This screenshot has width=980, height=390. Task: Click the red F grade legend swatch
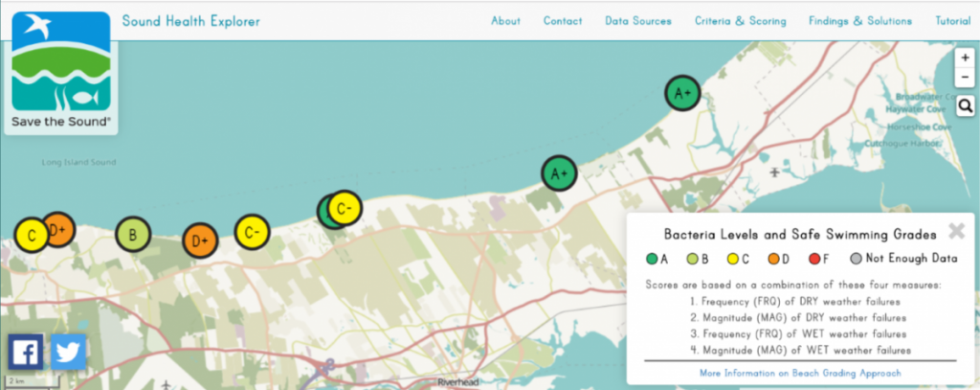coord(813,258)
